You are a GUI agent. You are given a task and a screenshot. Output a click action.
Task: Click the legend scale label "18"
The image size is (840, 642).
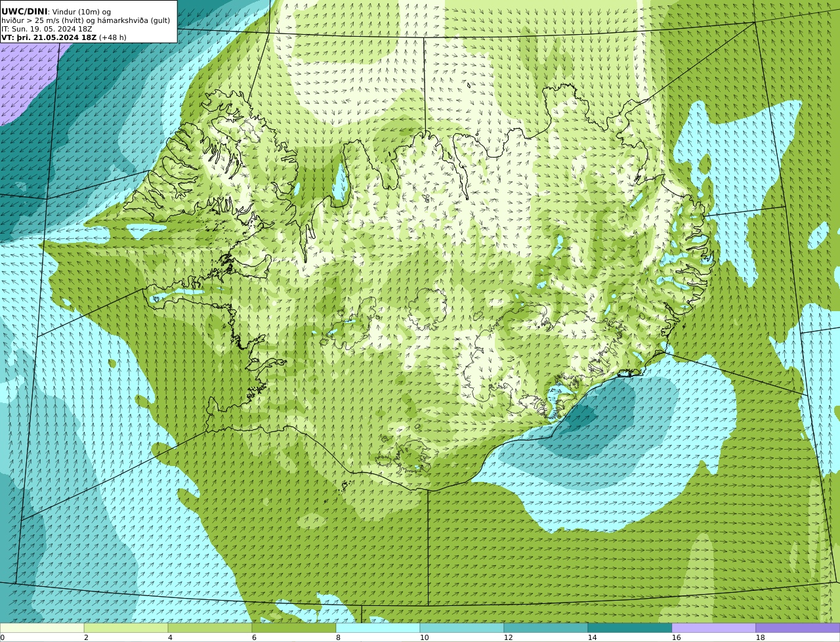(760, 637)
